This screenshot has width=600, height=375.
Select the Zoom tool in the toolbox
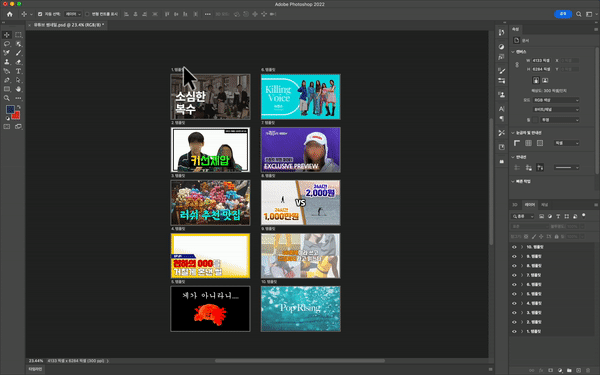7,98
